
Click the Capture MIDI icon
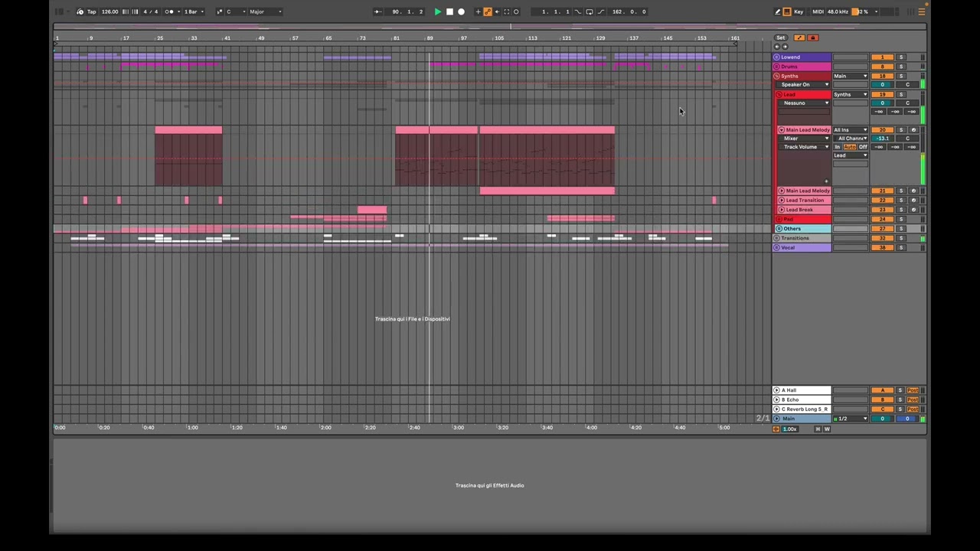pos(506,11)
